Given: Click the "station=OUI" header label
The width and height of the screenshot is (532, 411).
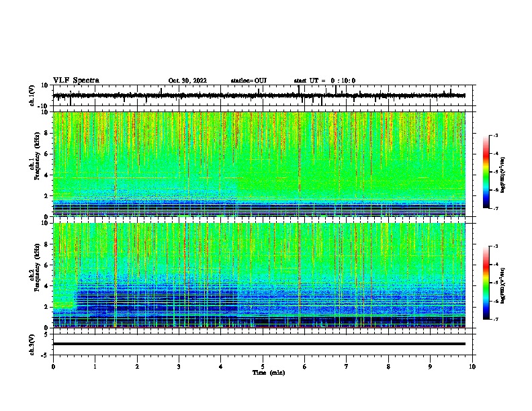Looking at the screenshot, I should pyautogui.click(x=249, y=81).
